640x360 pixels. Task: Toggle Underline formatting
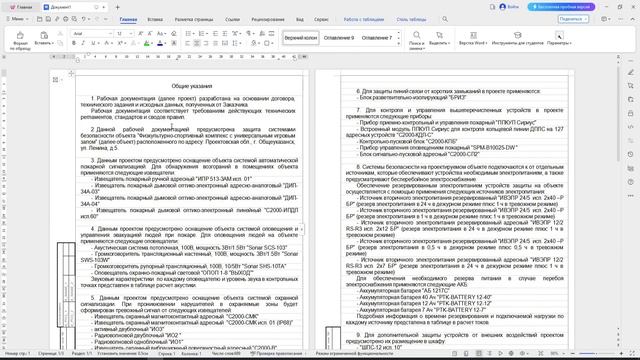(93, 43)
